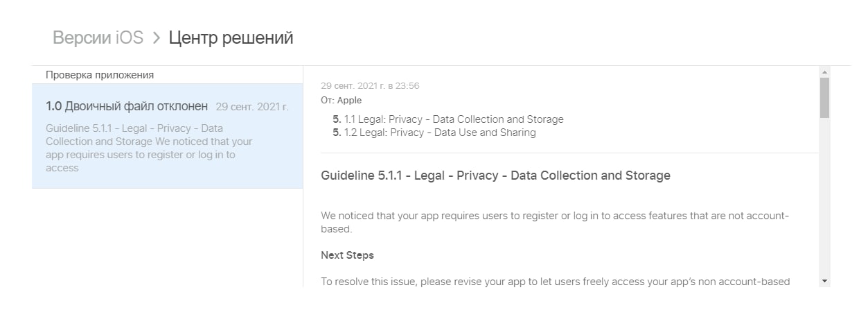Click the Next Steps subheading
868x333 pixels.
pyautogui.click(x=347, y=255)
